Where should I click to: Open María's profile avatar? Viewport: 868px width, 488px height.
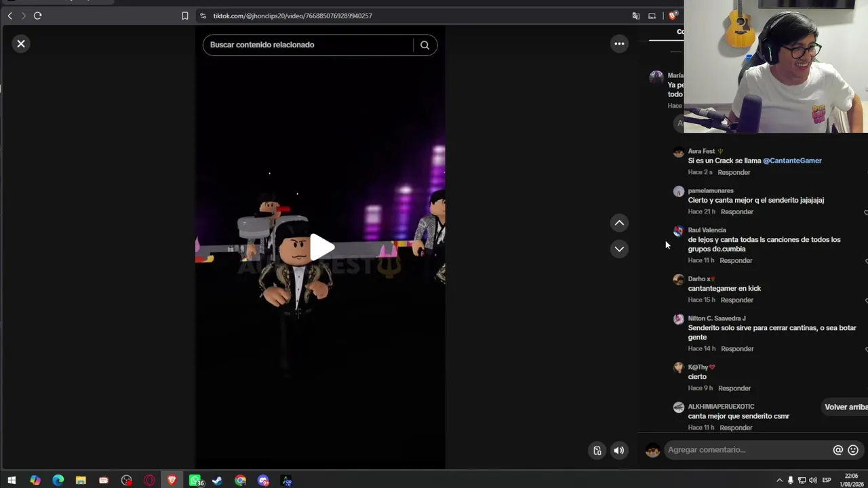pos(656,77)
